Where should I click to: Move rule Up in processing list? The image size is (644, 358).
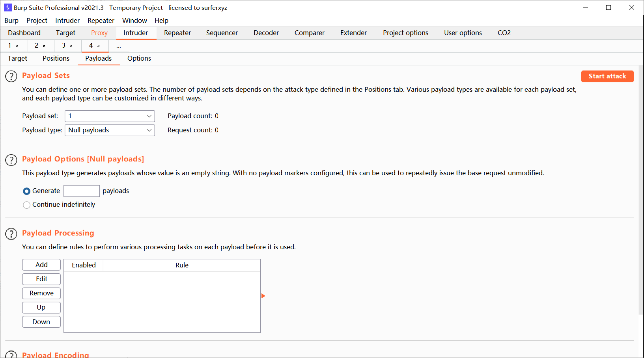tap(41, 307)
